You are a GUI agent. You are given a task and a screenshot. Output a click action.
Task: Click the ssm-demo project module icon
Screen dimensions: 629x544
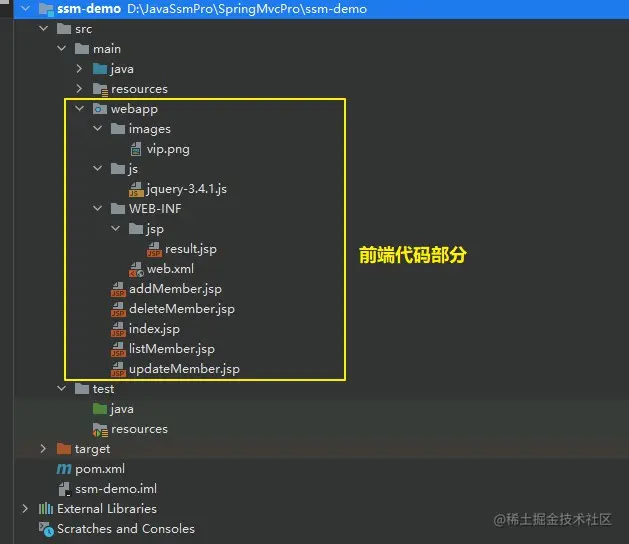pyautogui.click(x=46, y=9)
